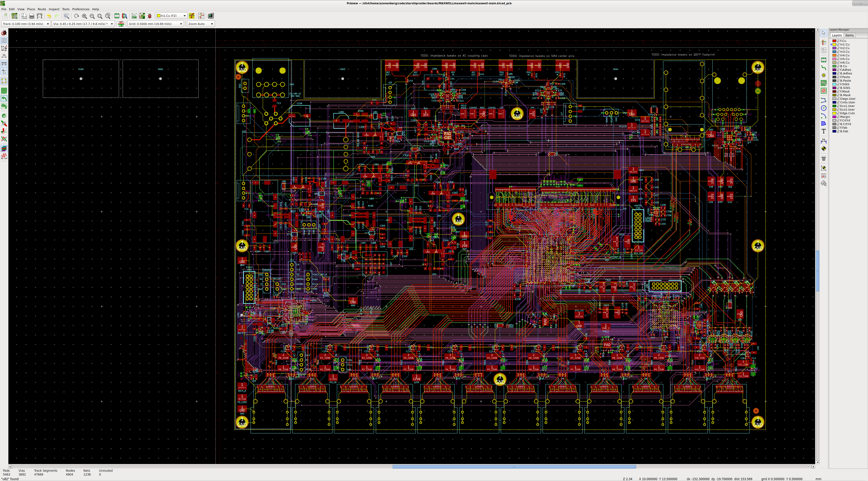The image size is (868, 481).
Task: Toggle In2.Cu layer visibility checkbox
Action: tap(838, 48)
